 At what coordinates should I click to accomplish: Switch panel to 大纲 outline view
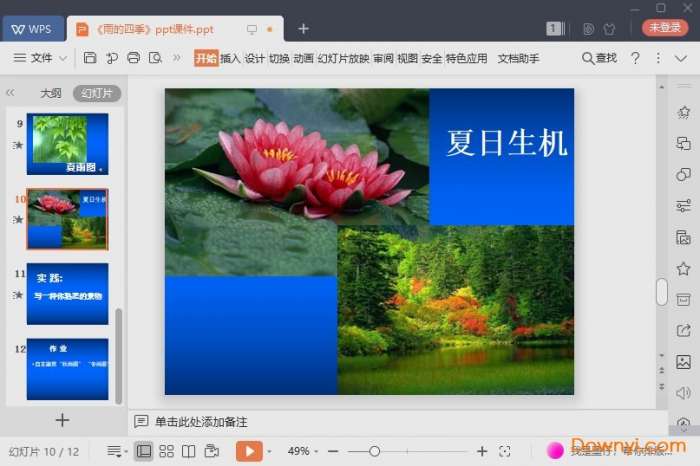(50, 93)
